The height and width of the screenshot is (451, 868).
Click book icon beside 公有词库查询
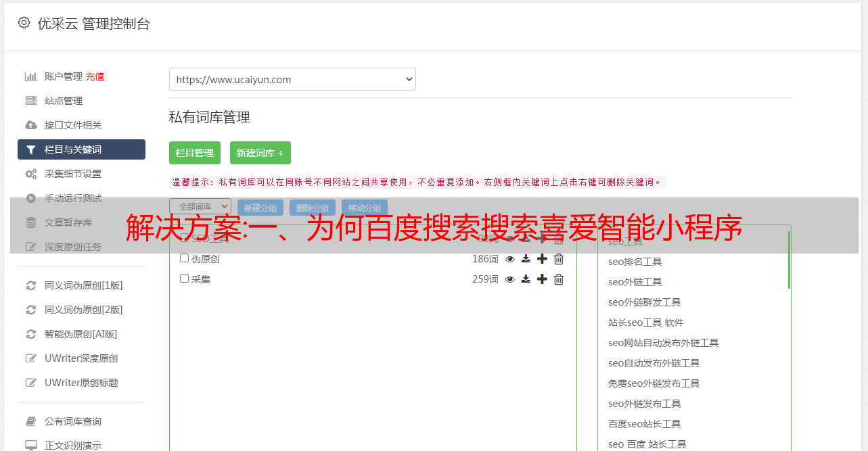(31, 421)
